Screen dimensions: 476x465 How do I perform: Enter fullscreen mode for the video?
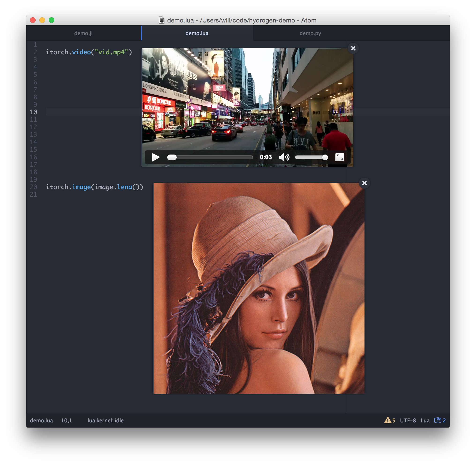point(339,157)
